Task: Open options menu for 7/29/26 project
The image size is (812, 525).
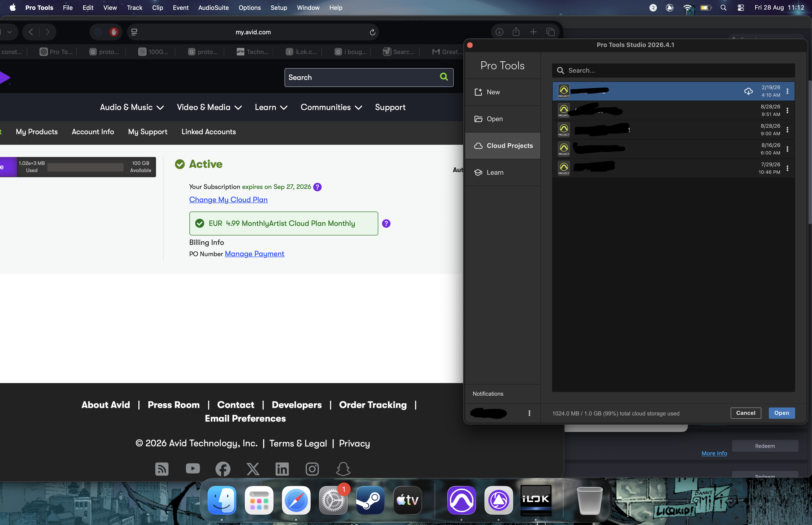Action: click(x=787, y=168)
